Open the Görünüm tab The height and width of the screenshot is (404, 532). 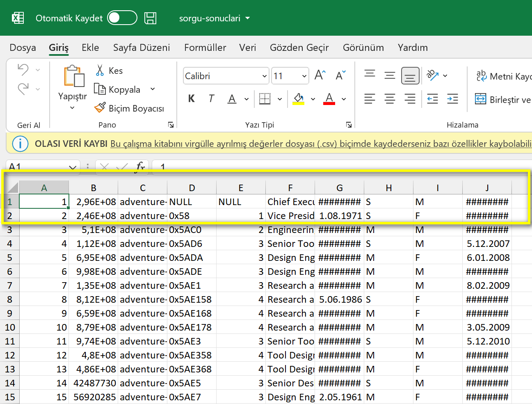363,48
